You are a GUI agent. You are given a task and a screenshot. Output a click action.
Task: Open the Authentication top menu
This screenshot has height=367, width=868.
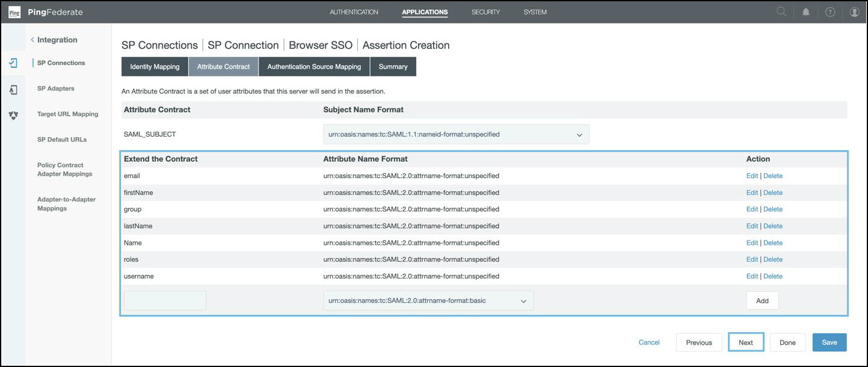pyautogui.click(x=354, y=12)
